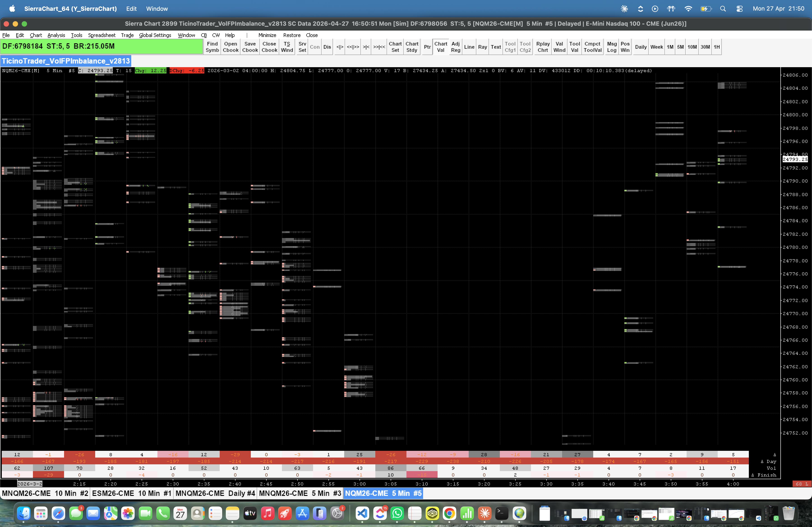The image size is (812, 527).
Task: Open the Analysis menu
Action: coord(56,35)
